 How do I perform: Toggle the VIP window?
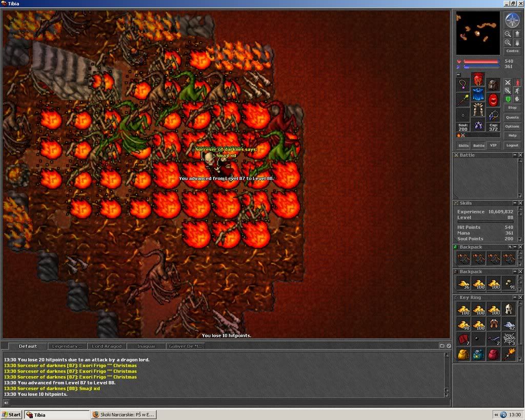pos(493,145)
